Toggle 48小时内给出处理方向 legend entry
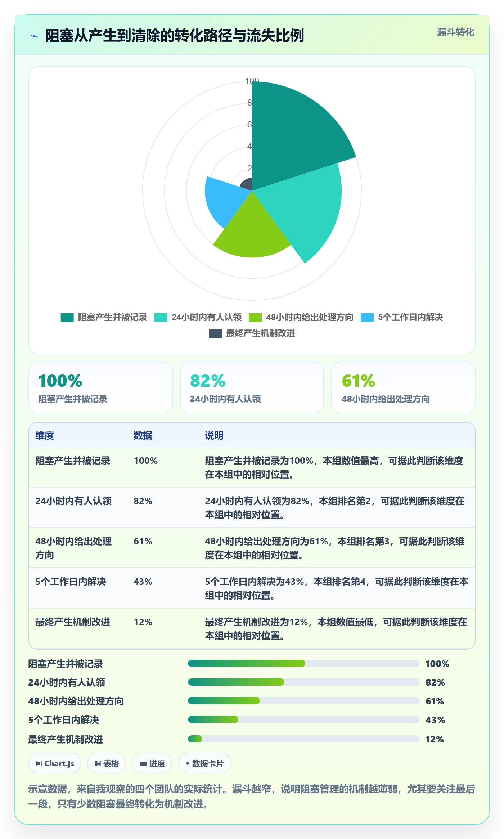Screen dimensions: 504x839 (301, 318)
